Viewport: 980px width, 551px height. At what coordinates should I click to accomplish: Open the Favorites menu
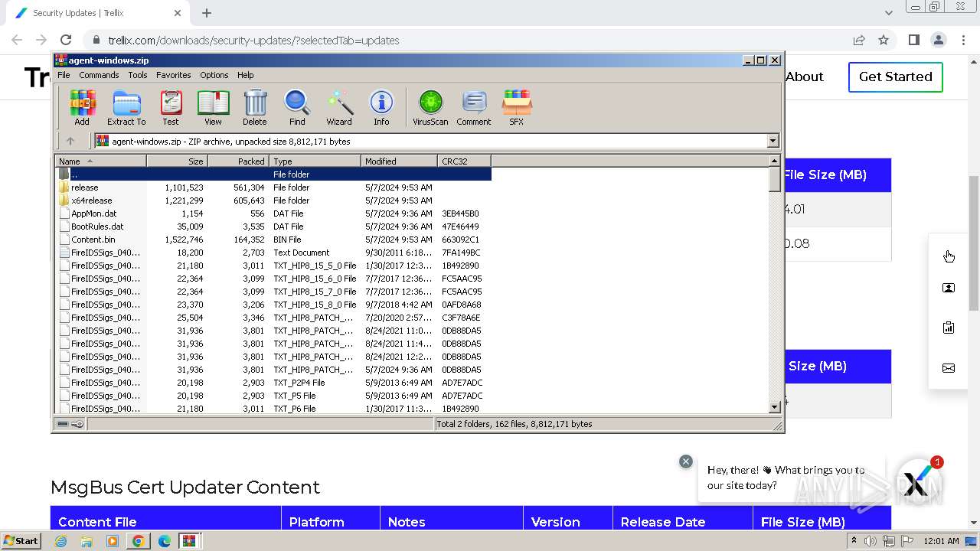pyautogui.click(x=174, y=75)
